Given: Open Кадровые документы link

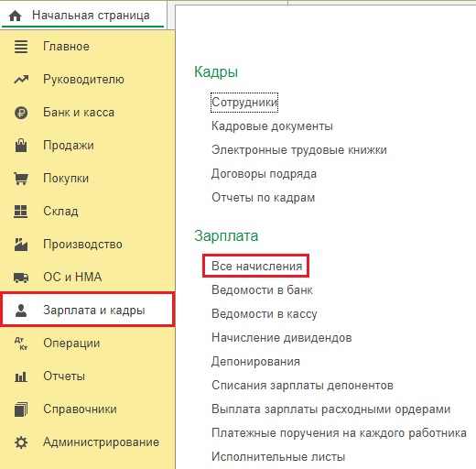Looking at the screenshot, I should 272,126.
